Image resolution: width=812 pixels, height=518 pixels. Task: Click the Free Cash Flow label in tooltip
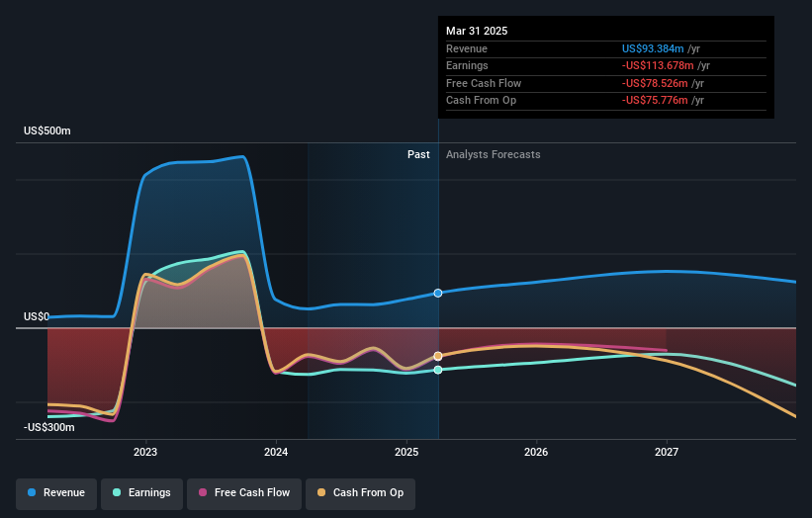point(484,83)
